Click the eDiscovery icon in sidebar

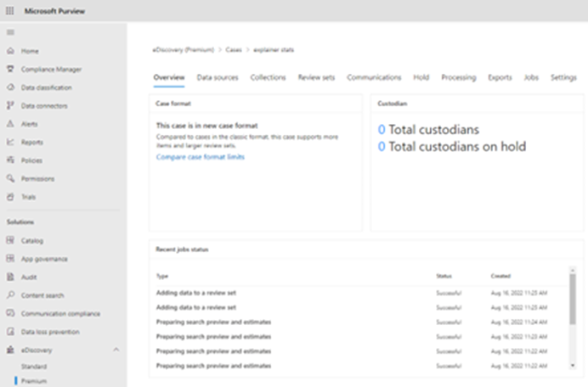[x=10, y=350]
